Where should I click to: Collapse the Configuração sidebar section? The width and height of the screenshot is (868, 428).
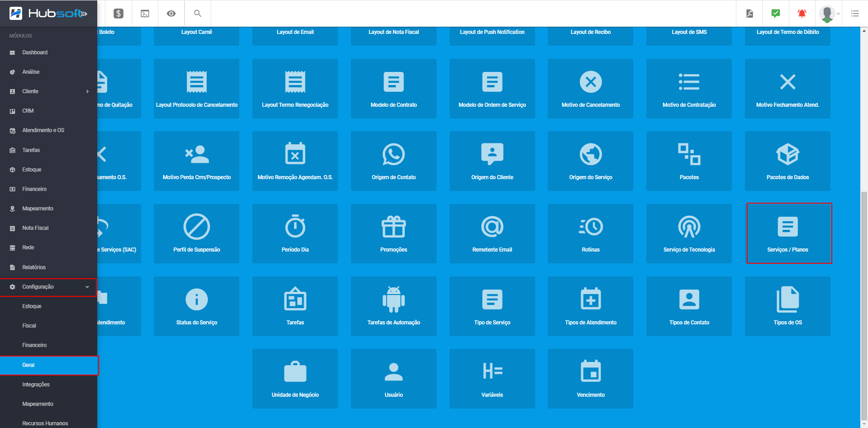click(x=48, y=287)
